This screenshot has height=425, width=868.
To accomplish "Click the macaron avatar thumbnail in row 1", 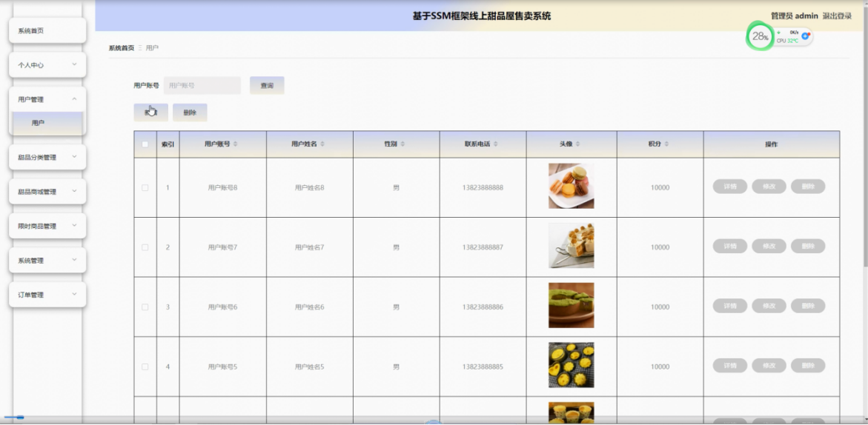I will [x=572, y=186].
